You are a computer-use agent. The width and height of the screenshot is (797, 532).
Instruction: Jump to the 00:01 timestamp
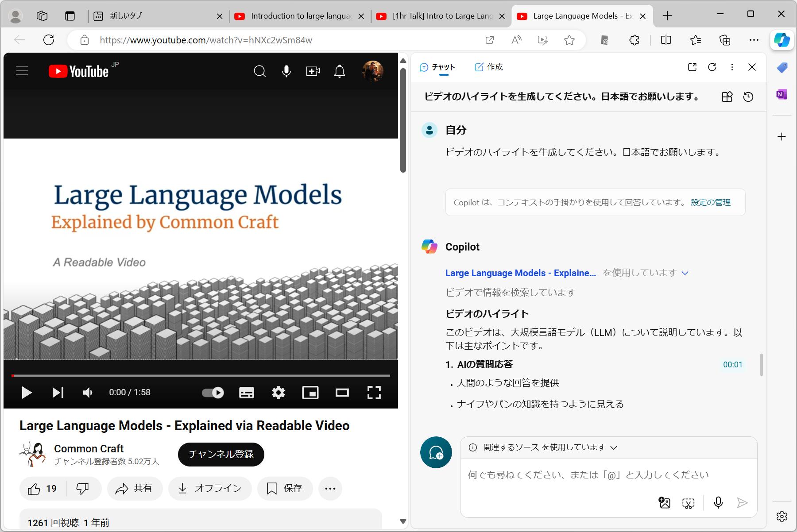click(732, 365)
